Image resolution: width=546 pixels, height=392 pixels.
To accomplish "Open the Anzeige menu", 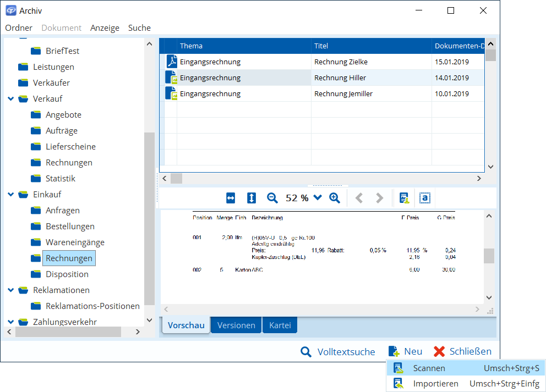I will coord(105,27).
